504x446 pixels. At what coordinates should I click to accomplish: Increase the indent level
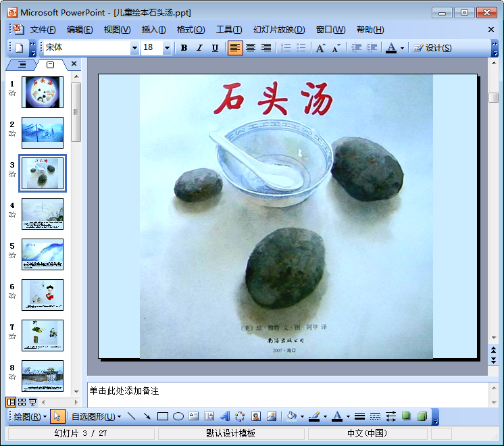point(372,48)
